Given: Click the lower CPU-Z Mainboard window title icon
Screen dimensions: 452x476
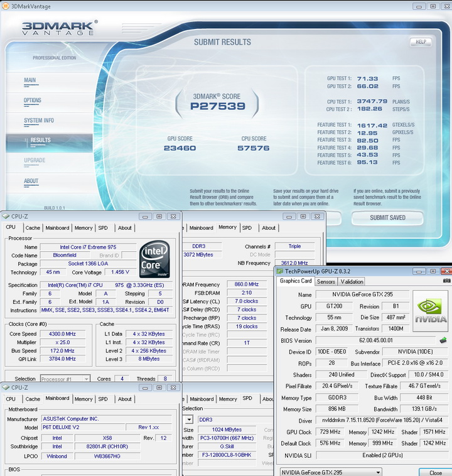Looking at the screenshot, I should [6, 387].
